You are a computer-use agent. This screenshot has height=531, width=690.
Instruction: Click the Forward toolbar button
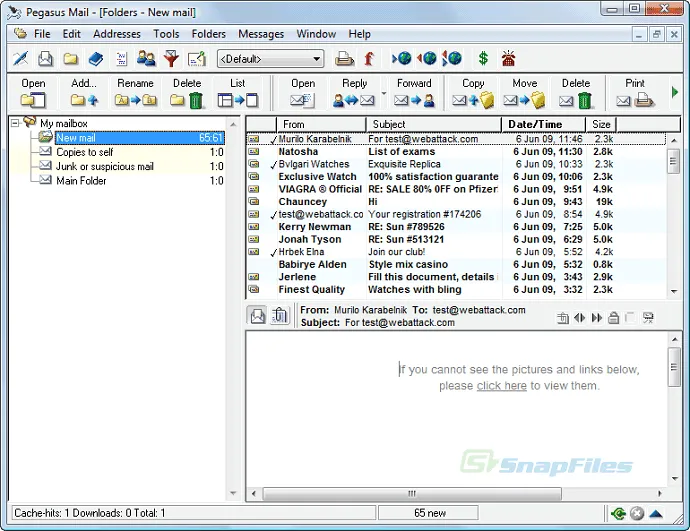point(414,92)
